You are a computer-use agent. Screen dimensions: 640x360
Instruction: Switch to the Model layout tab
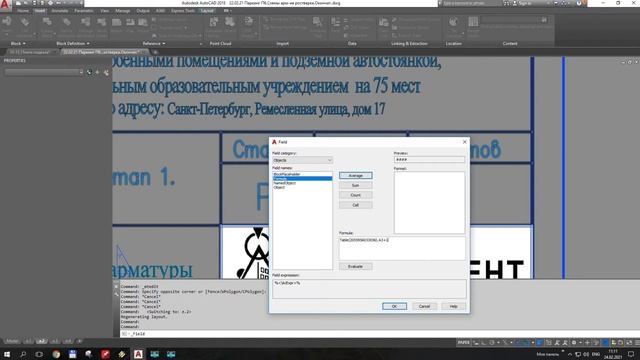[12, 341]
